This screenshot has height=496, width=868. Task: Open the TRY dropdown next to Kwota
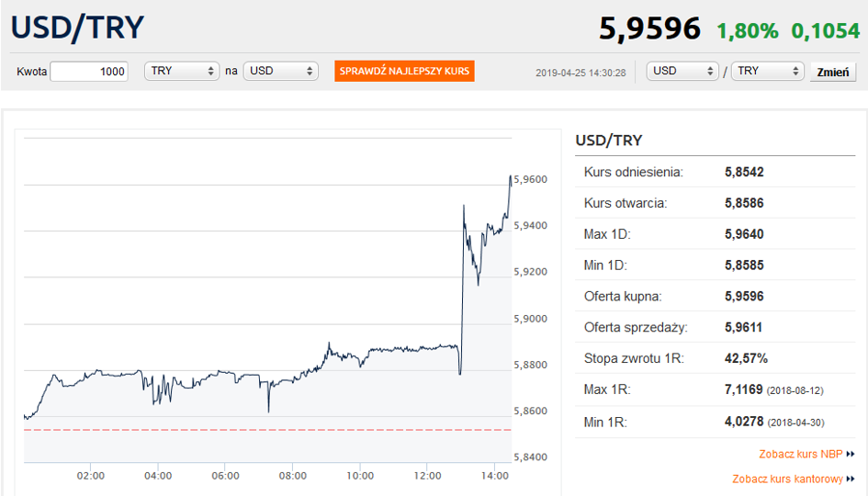[181, 71]
